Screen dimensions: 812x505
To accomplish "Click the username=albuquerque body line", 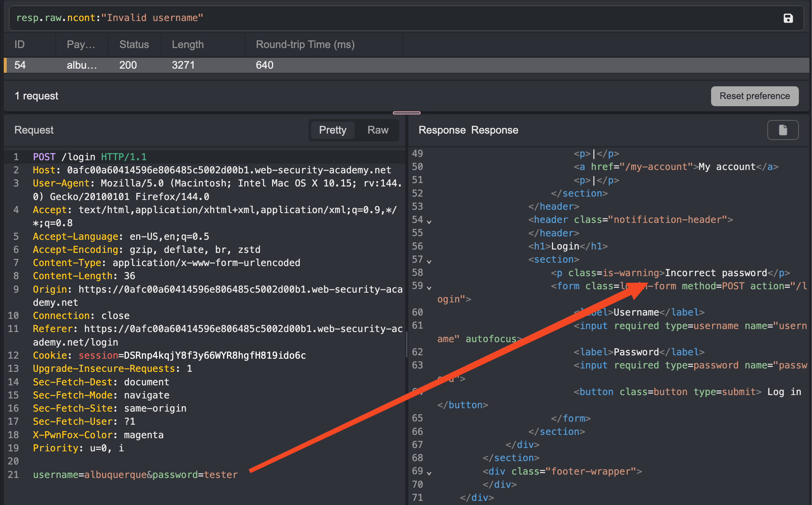I will (x=135, y=475).
